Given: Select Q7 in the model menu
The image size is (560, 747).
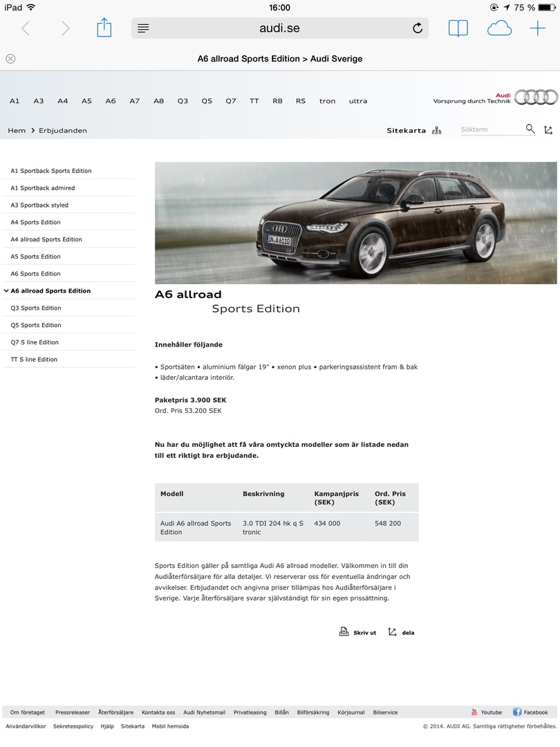Looking at the screenshot, I should click(x=230, y=101).
